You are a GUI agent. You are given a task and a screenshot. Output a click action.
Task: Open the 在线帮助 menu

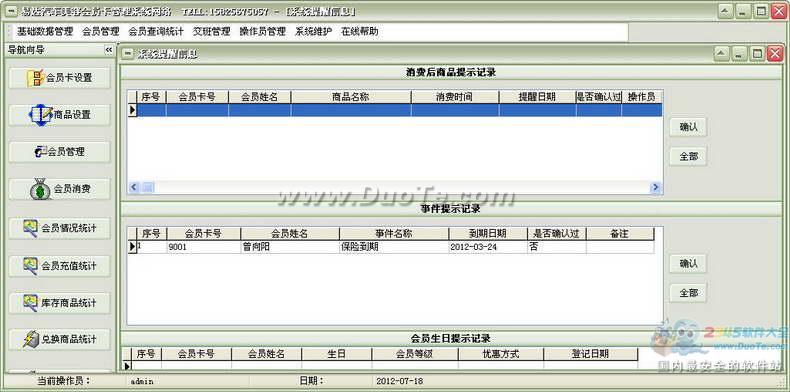tap(359, 31)
